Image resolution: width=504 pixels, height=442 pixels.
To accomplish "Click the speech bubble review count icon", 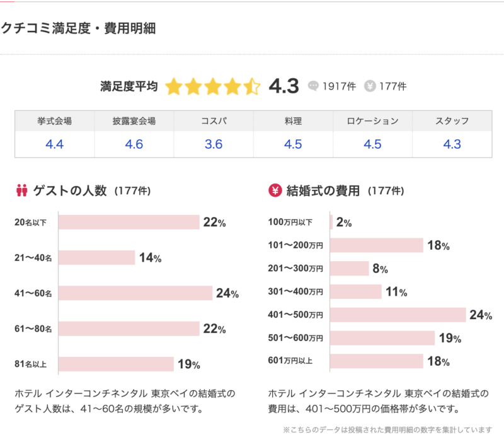I will pos(314,86).
